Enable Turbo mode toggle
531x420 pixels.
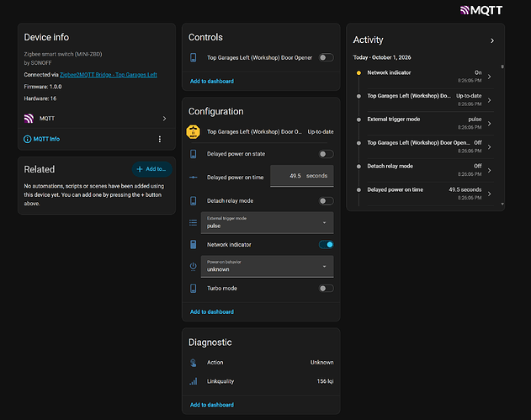(327, 288)
